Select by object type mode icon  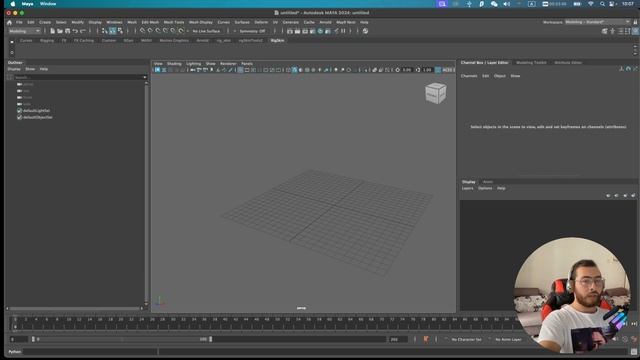112,31
